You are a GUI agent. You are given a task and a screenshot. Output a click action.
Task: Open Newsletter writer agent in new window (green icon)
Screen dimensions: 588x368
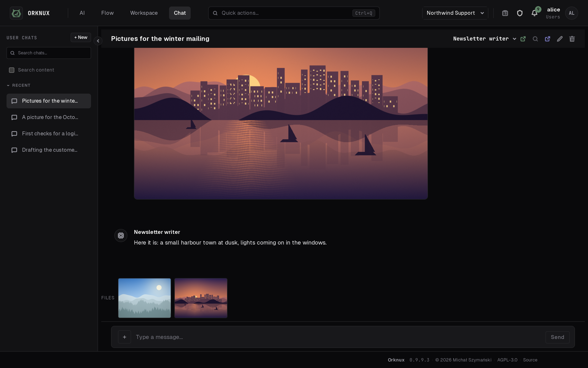pyautogui.click(x=523, y=39)
